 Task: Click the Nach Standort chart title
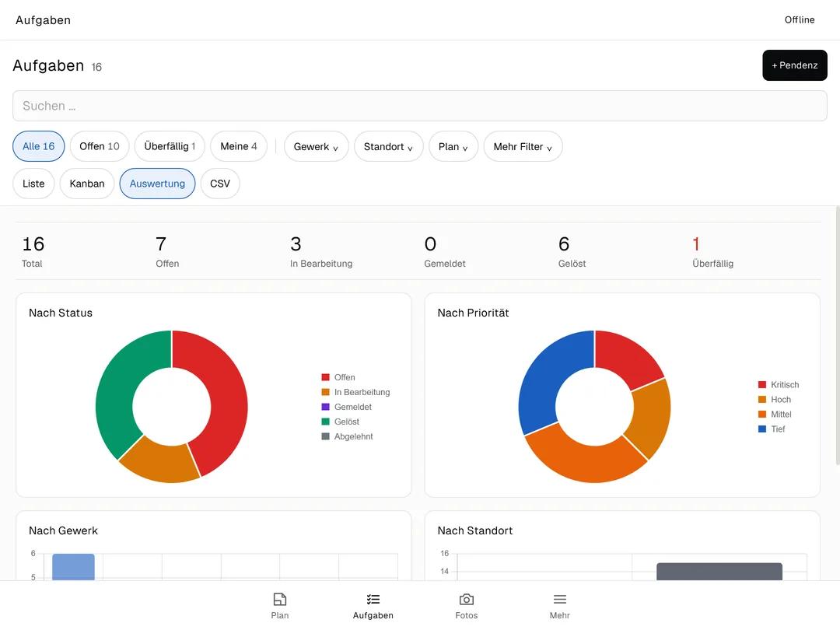pos(475,531)
